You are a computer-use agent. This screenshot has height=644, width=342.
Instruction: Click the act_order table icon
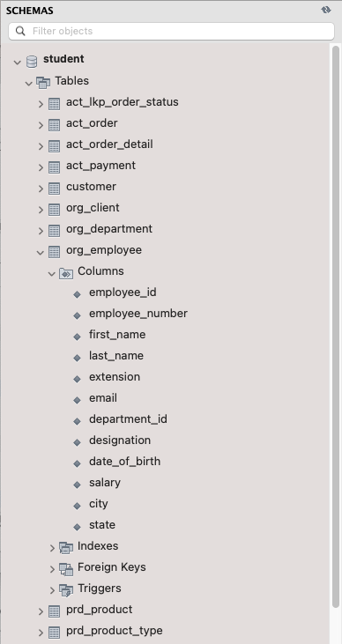pos(55,124)
